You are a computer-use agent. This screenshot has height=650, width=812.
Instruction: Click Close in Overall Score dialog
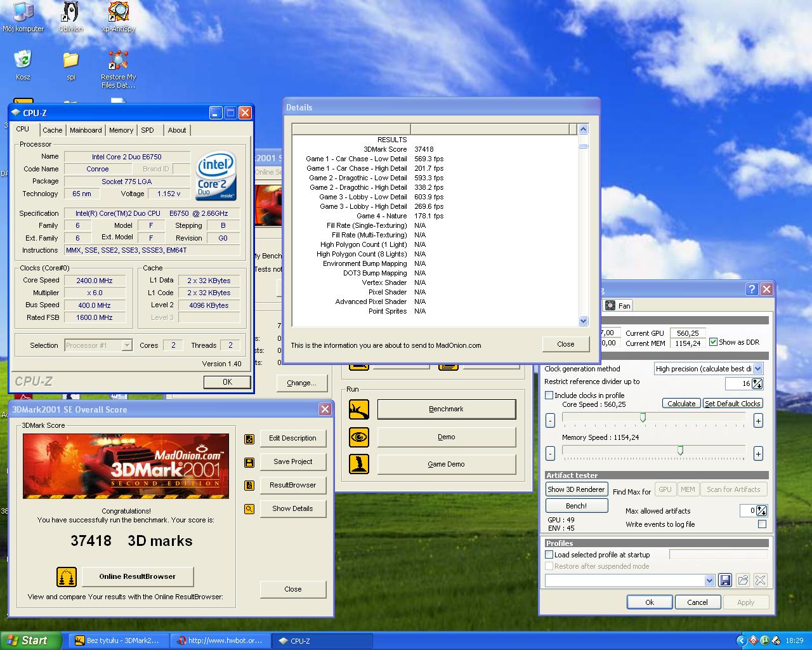(x=293, y=589)
